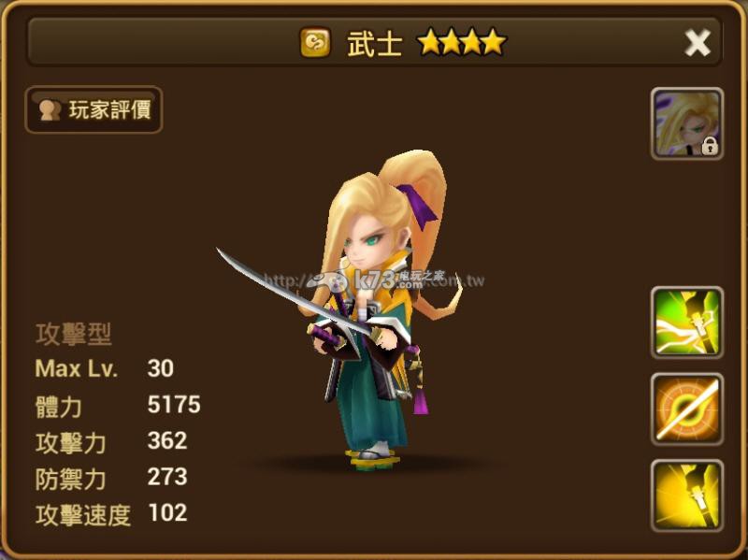Image resolution: width=748 pixels, height=560 pixels.
Task: Select the green slash skill icon
Action: (687, 323)
